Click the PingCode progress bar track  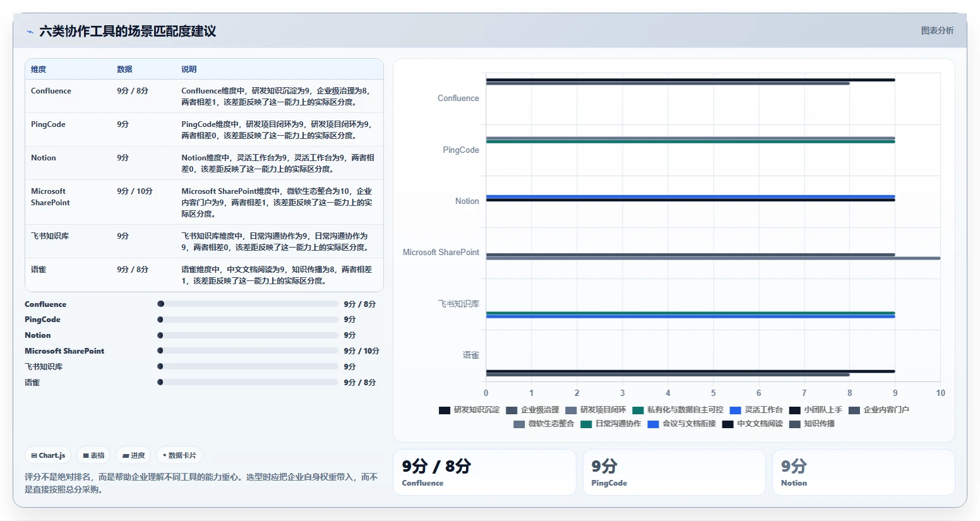[x=248, y=320]
